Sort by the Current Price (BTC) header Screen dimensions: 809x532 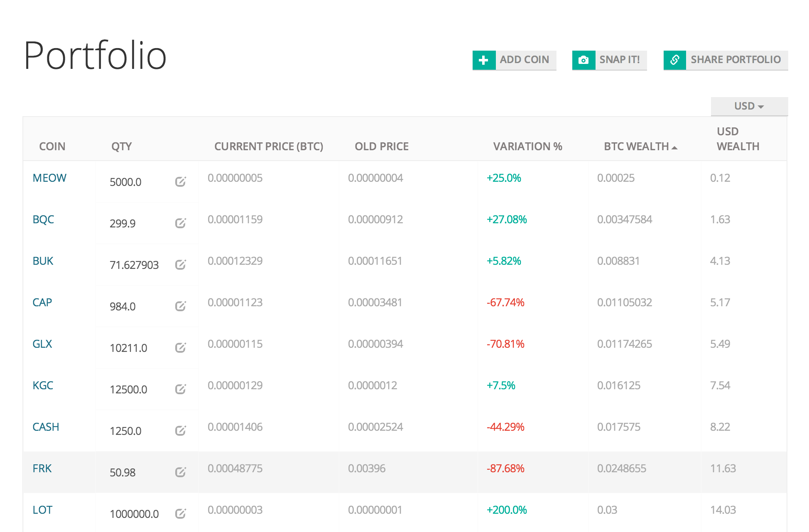coord(268,146)
